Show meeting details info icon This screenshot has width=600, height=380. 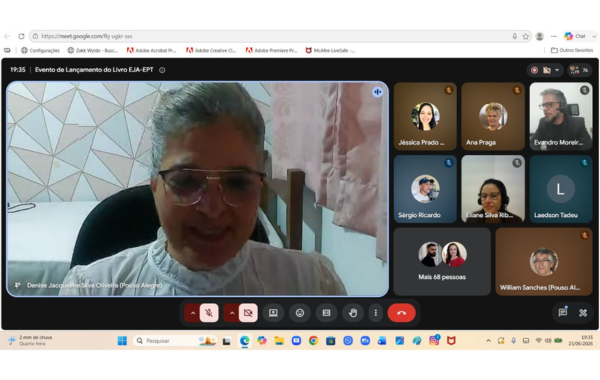162,70
